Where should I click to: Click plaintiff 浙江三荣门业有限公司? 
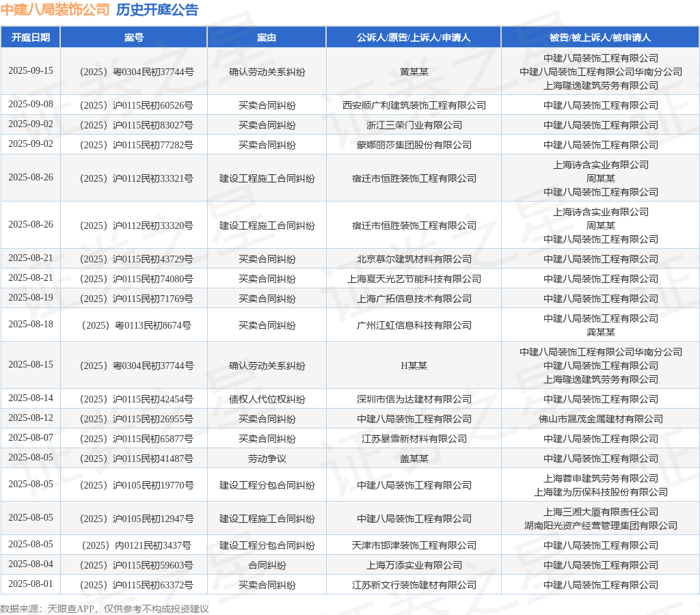click(414, 125)
